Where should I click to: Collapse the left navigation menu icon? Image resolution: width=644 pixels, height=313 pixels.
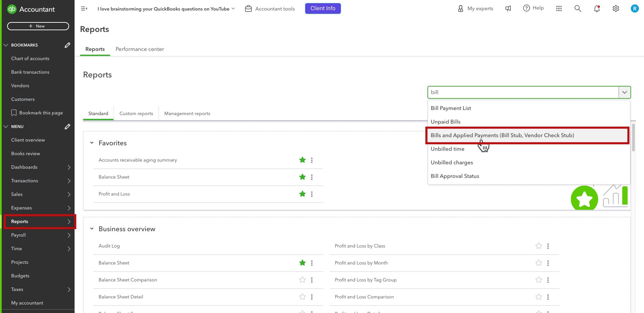tap(84, 8)
